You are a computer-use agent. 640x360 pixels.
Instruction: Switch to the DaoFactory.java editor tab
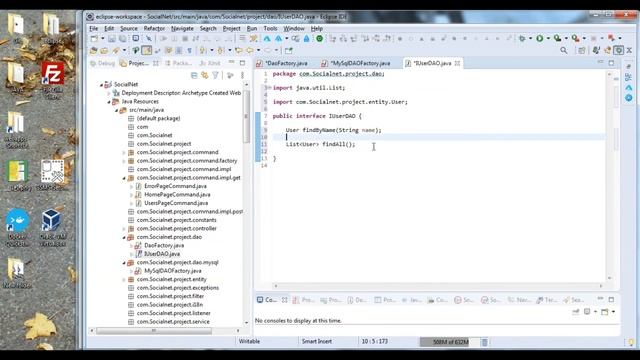[x=282, y=63]
